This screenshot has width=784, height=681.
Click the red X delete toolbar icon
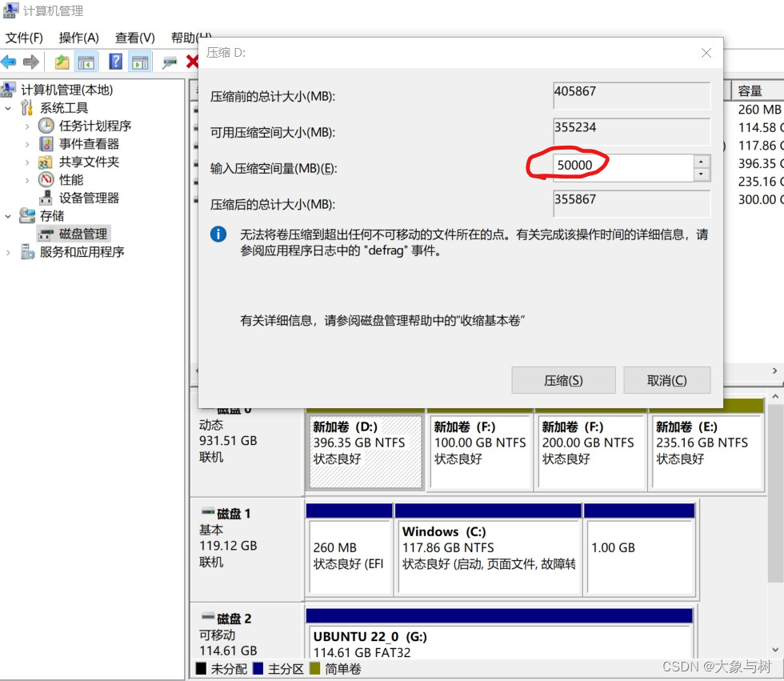pos(191,62)
